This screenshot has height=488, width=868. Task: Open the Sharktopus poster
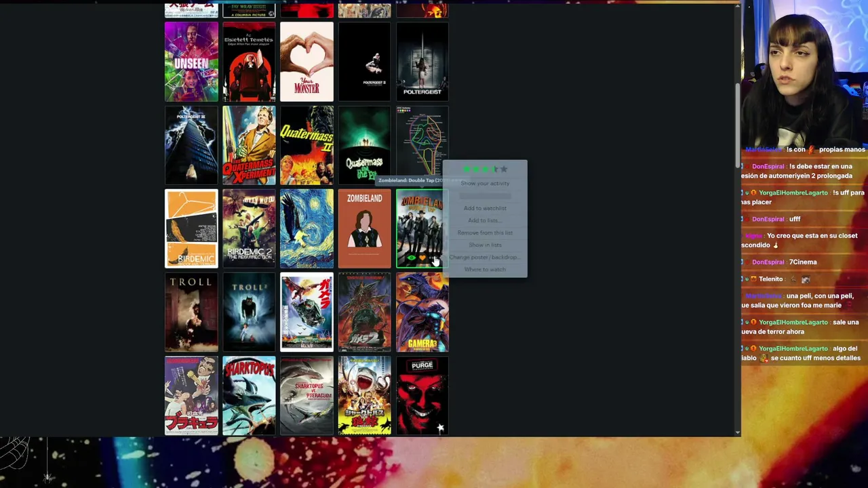pyautogui.click(x=249, y=396)
